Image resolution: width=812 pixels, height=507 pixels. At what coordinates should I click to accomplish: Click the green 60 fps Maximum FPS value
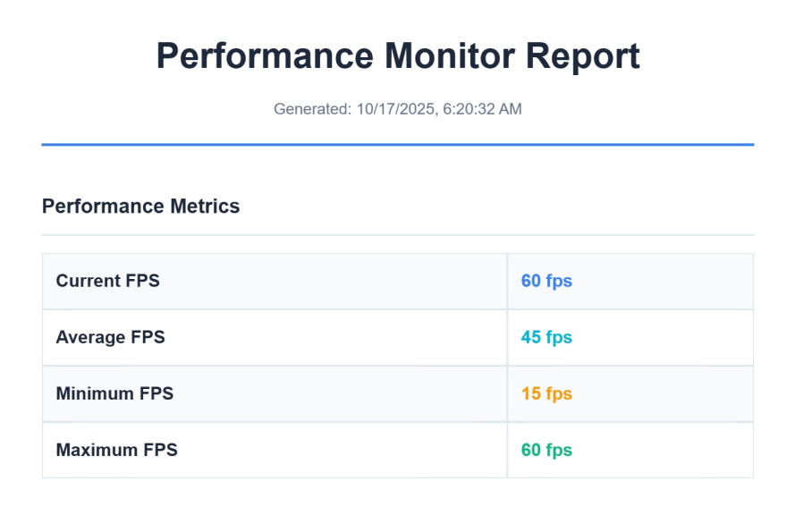[546, 450]
